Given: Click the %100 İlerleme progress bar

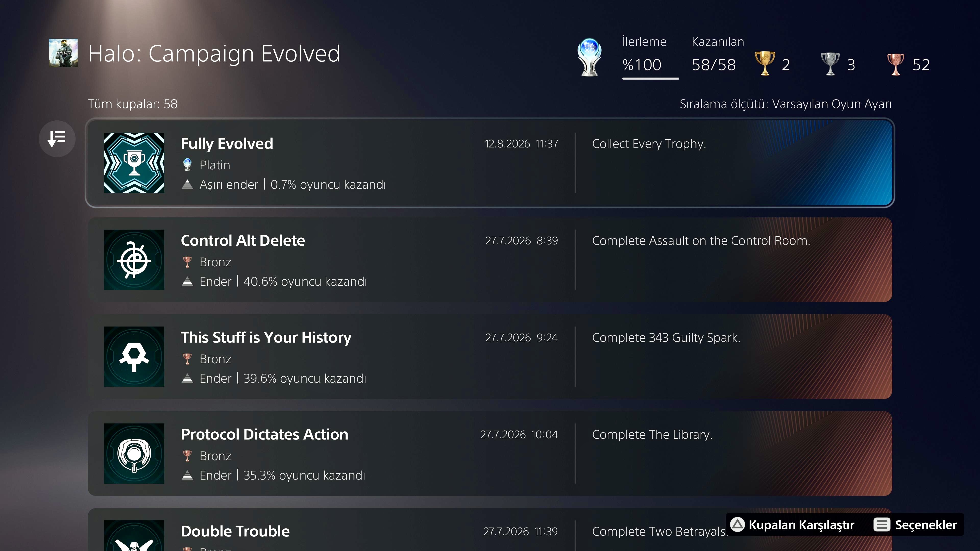Looking at the screenshot, I should pos(651,78).
